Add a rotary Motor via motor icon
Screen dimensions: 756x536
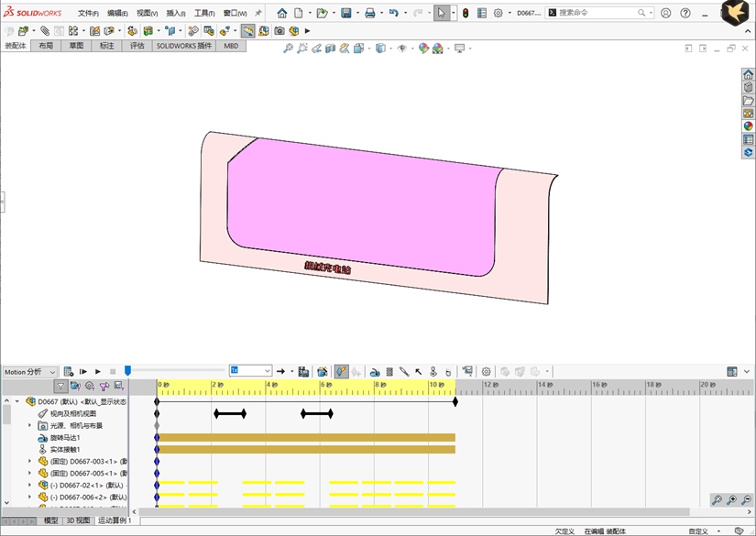[x=375, y=372]
